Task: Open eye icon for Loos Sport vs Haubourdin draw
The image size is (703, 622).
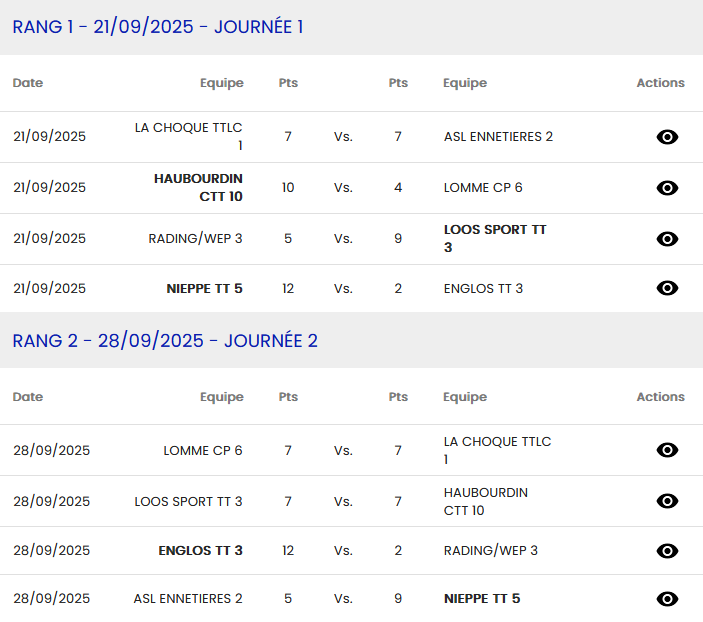Action: point(667,501)
